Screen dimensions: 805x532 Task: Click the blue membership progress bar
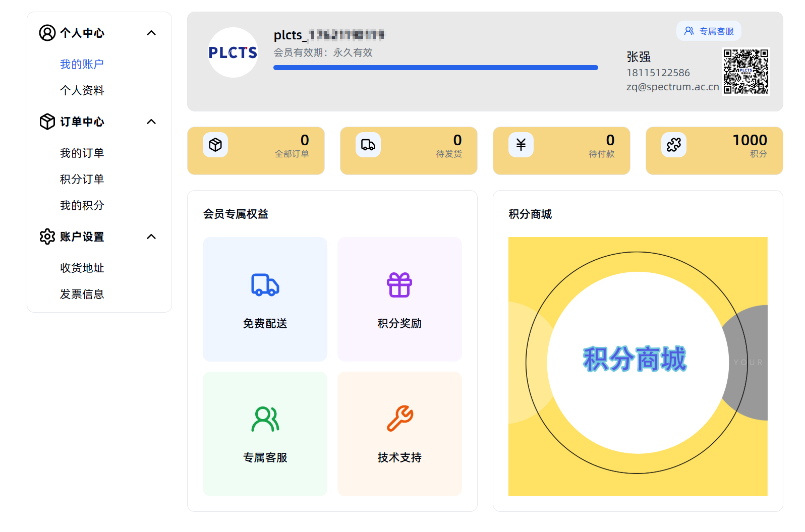435,68
